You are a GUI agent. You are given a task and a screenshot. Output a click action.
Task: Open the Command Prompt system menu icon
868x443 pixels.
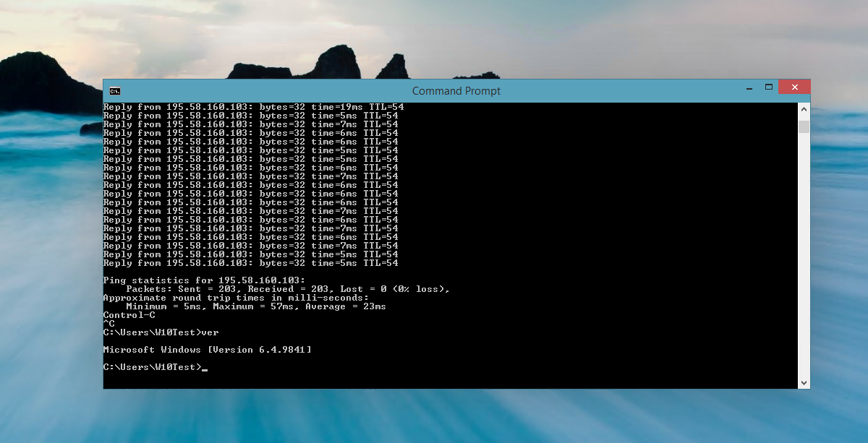click(114, 91)
